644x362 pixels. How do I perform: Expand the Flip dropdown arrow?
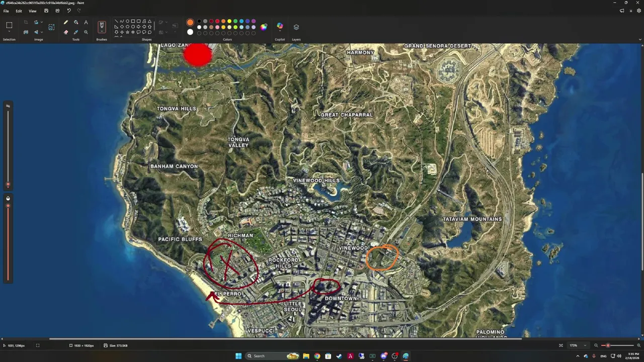(x=41, y=32)
